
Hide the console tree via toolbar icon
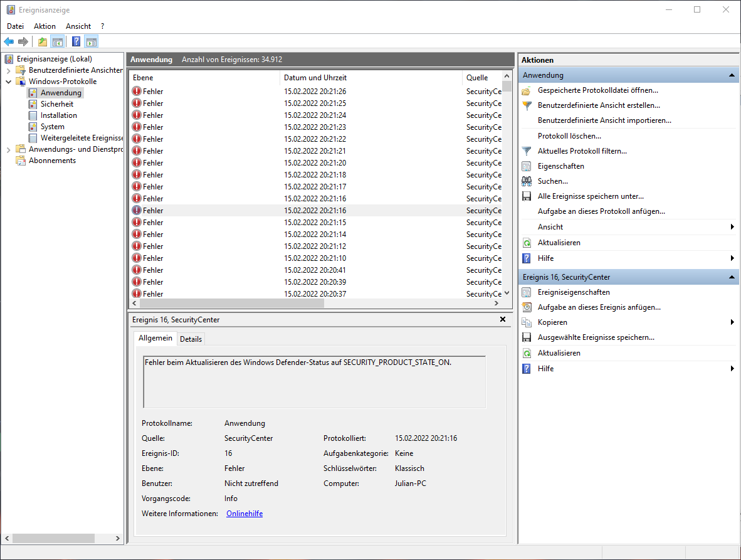58,41
